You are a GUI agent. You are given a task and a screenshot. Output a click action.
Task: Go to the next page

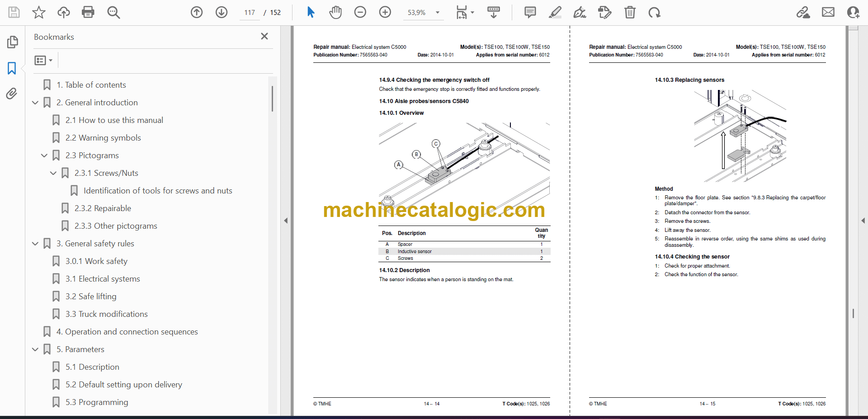point(222,12)
